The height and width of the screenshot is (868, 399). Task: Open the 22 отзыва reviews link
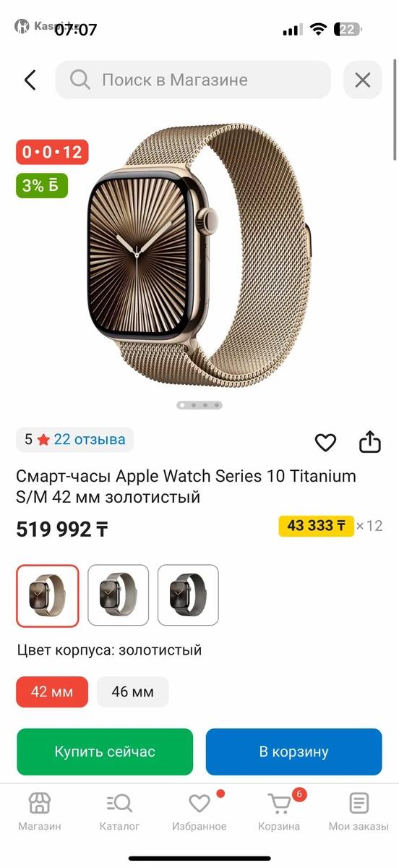[90, 439]
